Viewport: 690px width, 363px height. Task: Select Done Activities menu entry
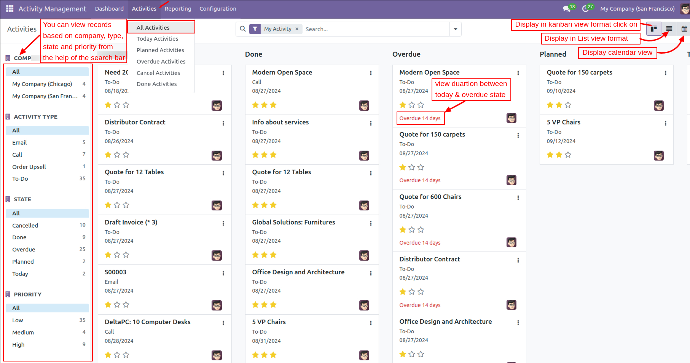pos(157,84)
